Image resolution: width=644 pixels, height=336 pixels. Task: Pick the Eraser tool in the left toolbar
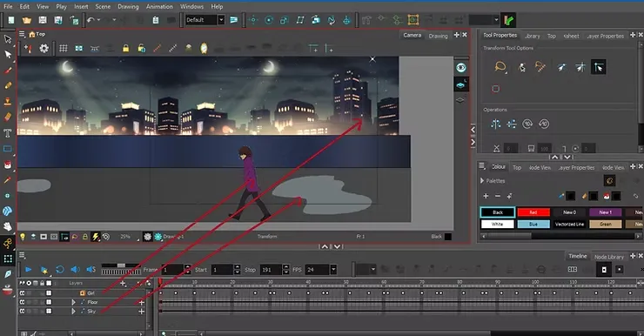(x=8, y=117)
